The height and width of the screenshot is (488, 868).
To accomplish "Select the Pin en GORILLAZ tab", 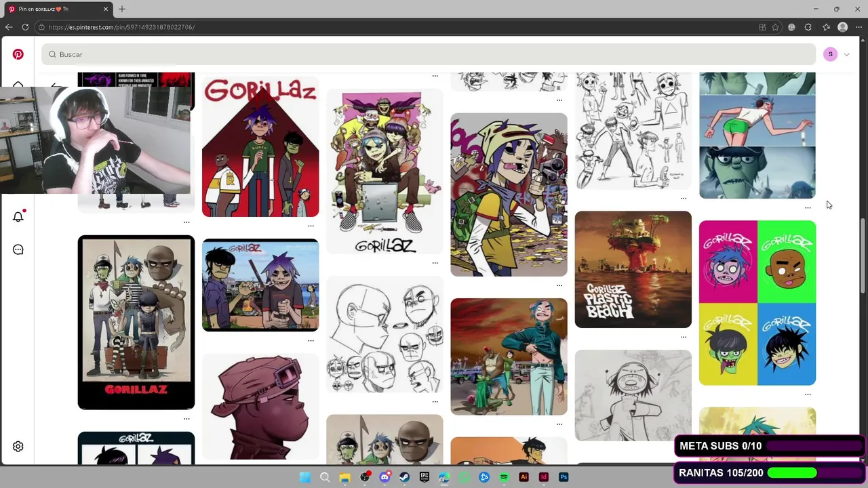I will (x=58, y=9).
